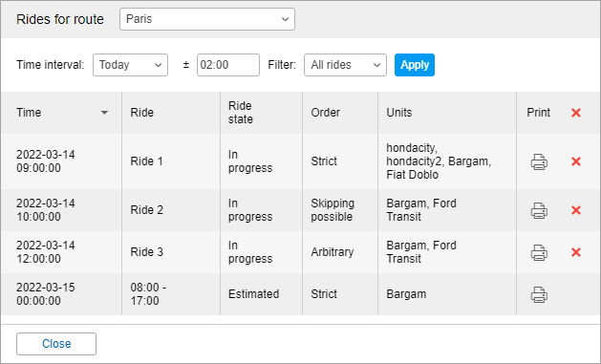Select the Order column header
This screenshot has height=364, width=601.
(326, 113)
